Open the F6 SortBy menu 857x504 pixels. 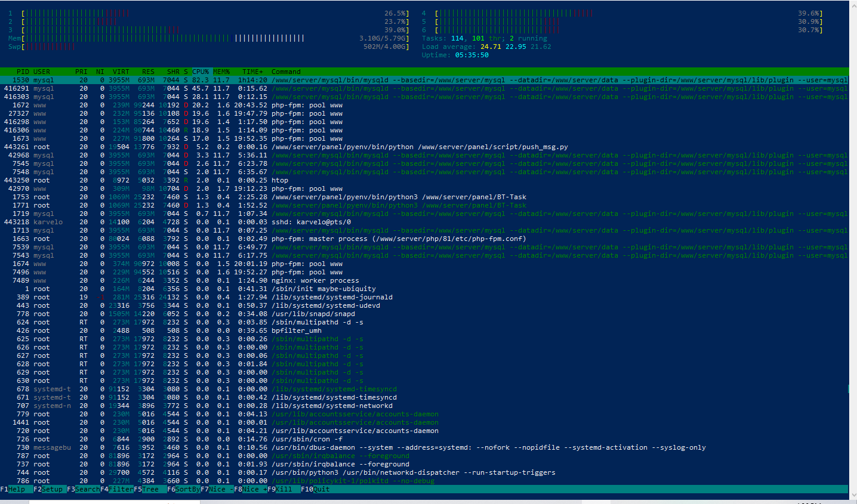[x=183, y=489]
